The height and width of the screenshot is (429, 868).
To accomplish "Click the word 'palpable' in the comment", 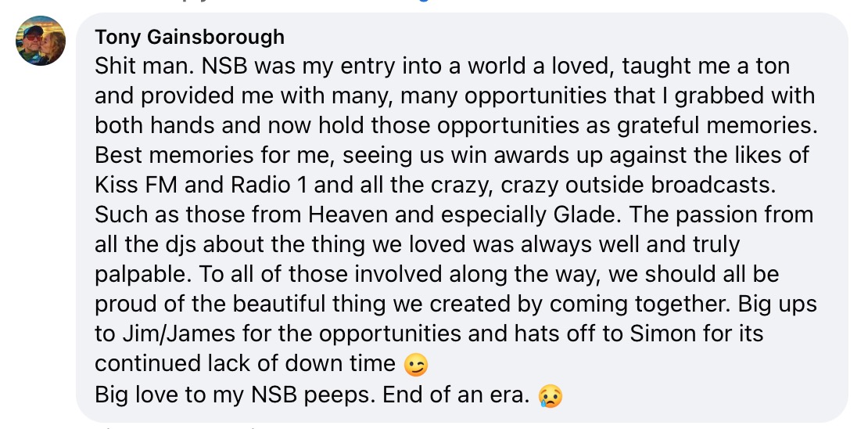I will point(144,275).
